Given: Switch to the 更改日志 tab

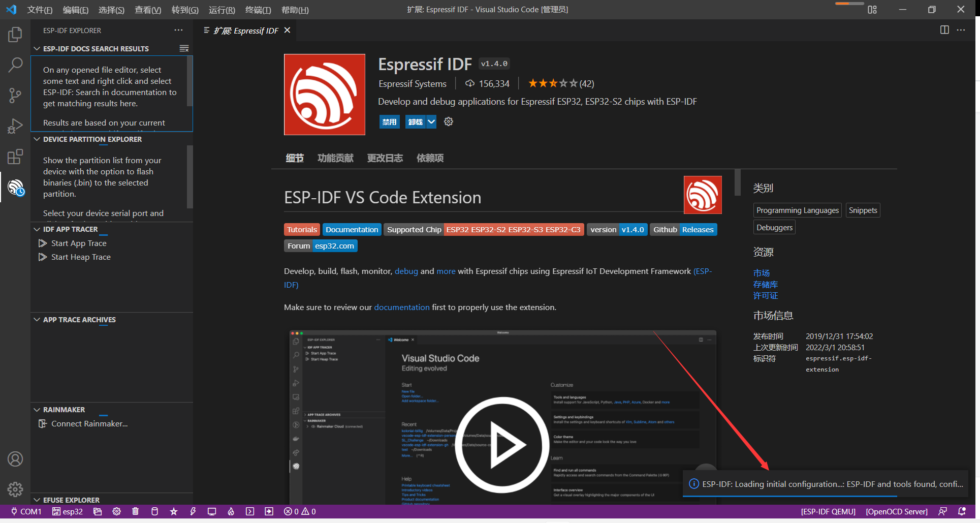Looking at the screenshot, I should pos(385,158).
